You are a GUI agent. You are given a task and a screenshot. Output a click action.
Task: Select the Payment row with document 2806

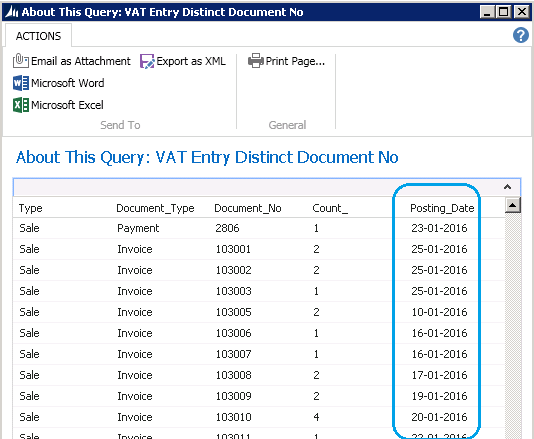(259, 228)
